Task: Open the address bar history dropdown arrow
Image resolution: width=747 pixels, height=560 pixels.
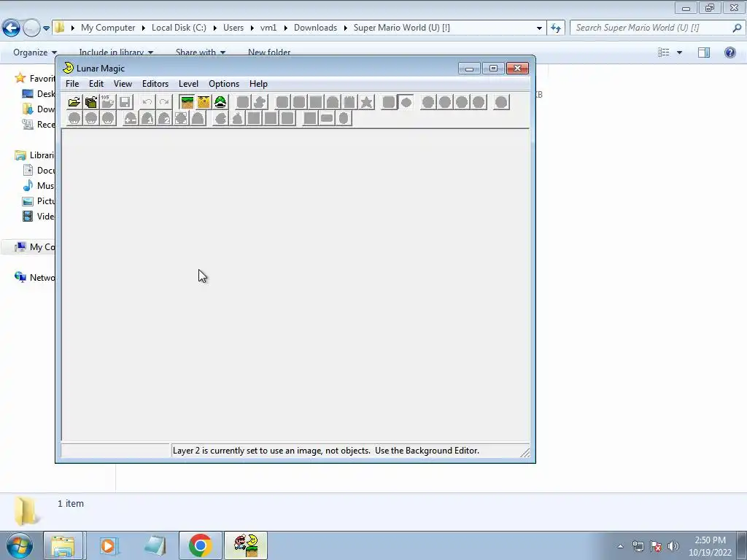Action: tap(539, 28)
